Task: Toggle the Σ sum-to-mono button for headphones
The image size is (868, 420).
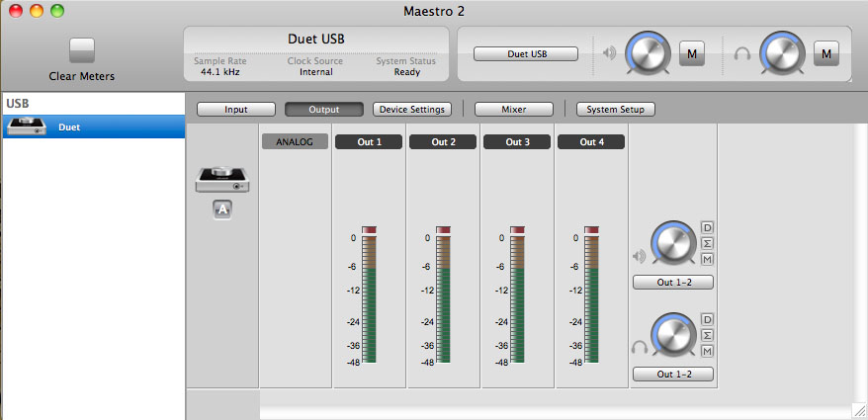Action: (x=707, y=335)
